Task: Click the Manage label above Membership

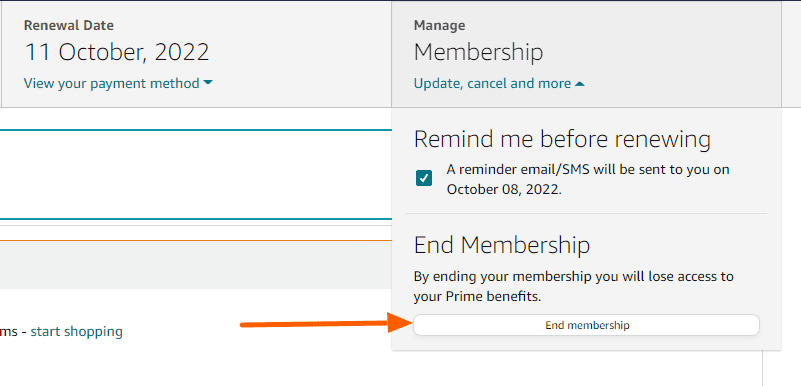Action: click(439, 25)
